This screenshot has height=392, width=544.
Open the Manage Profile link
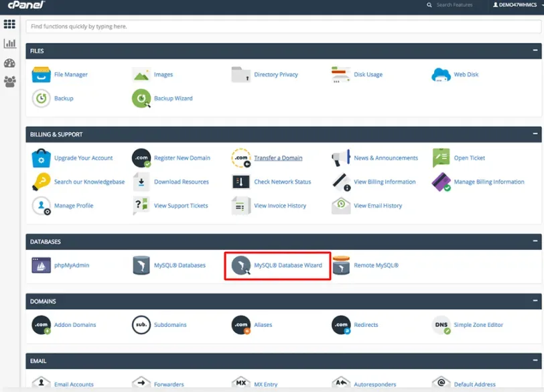(x=74, y=206)
